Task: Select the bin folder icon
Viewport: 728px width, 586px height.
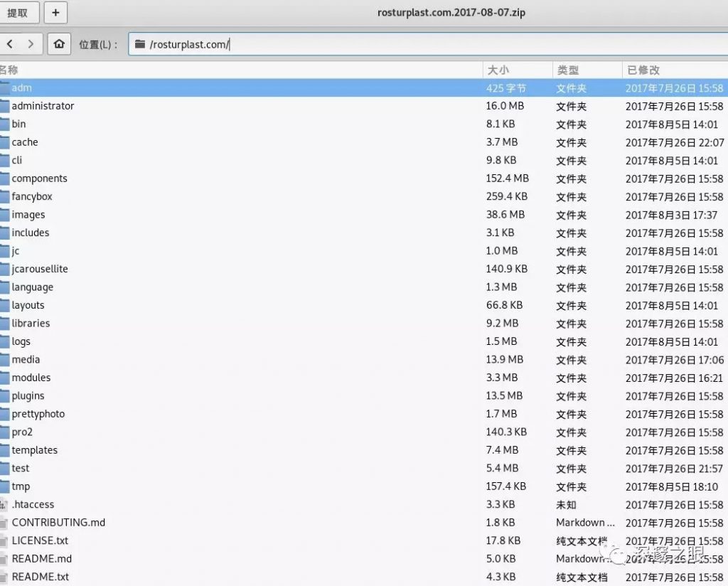Action: pyautogui.click(x=5, y=124)
